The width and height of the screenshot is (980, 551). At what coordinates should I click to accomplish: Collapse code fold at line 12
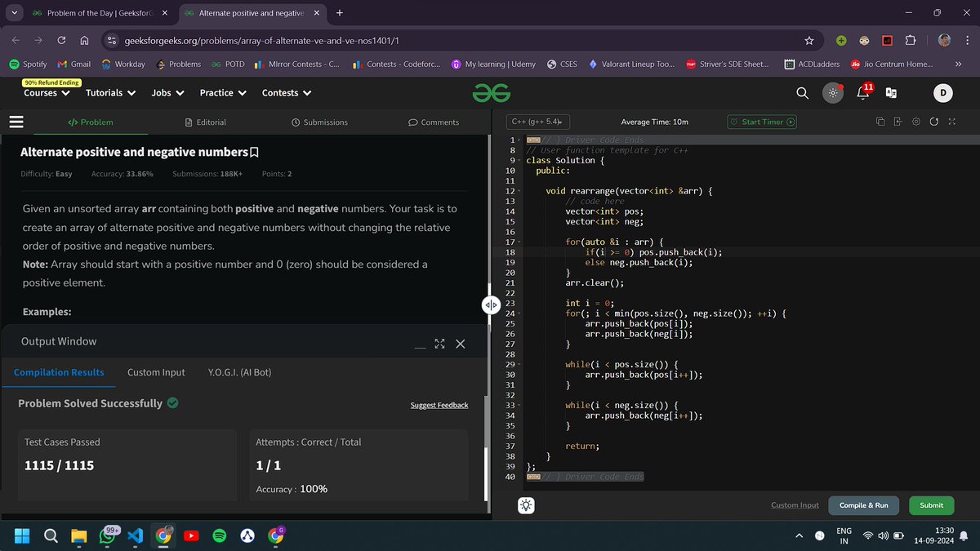(520, 191)
